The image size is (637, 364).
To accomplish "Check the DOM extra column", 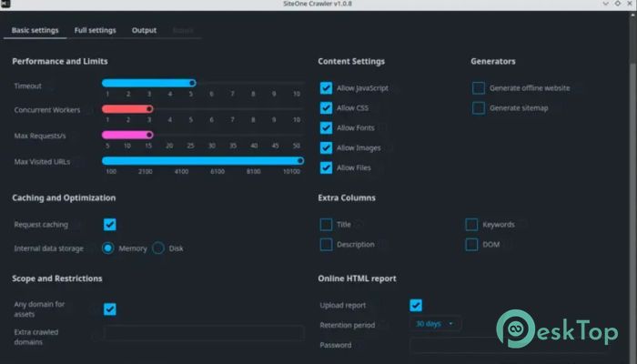I will pyautogui.click(x=471, y=245).
